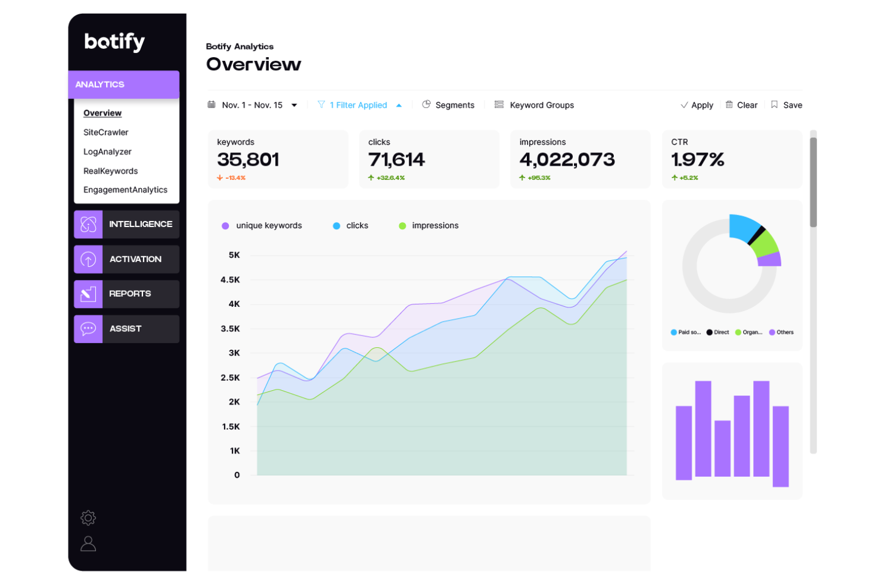The width and height of the screenshot is (882, 588).
Task: Click the +32.64% clicks change indicator
Action: pos(386,178)
